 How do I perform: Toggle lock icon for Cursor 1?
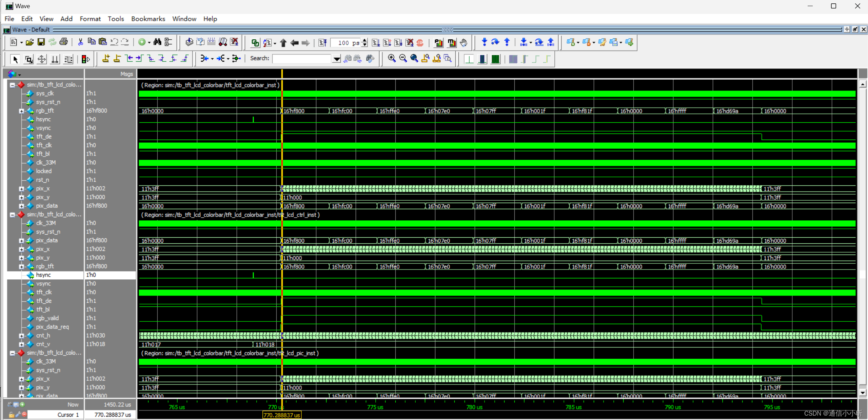point(12,415)
